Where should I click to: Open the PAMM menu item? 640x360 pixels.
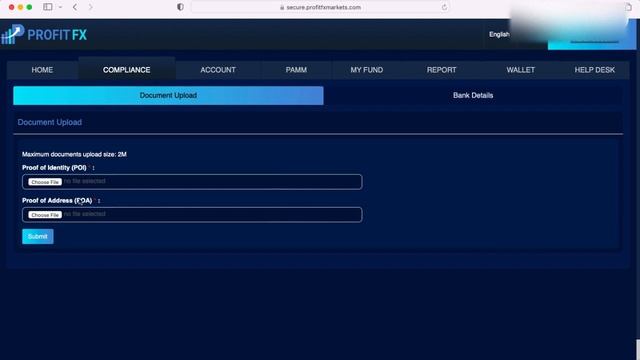296,70
